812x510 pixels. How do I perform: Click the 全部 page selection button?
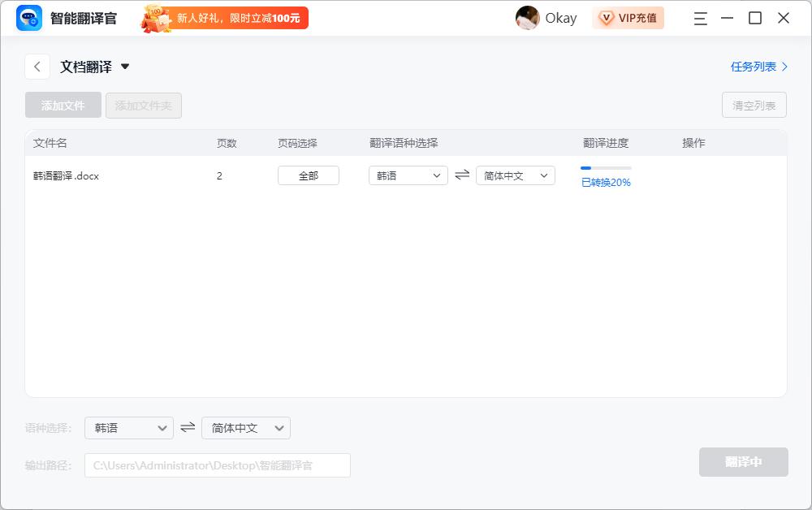tap(309, 175)
